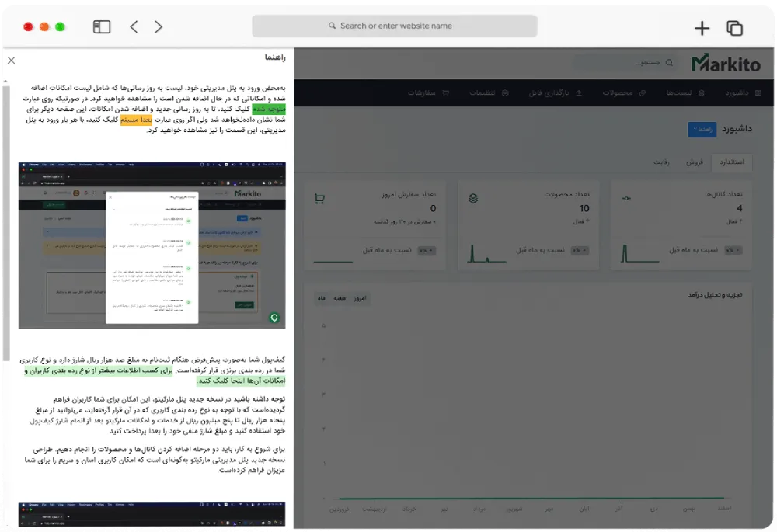The width and height of the screenshot is (777, 532).
Task: Click the upload icon of بارگذاری فایل
Action: click(578, 93)
